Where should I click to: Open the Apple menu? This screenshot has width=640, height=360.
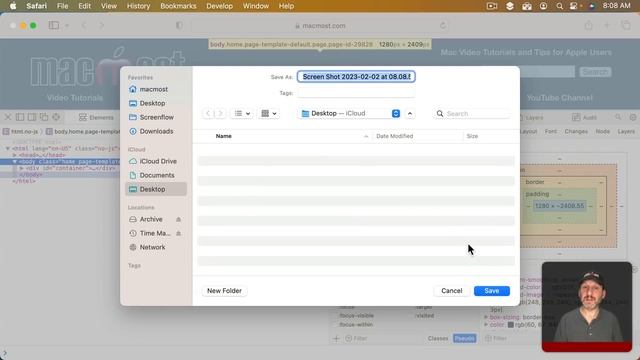click(x=13, y=6)
